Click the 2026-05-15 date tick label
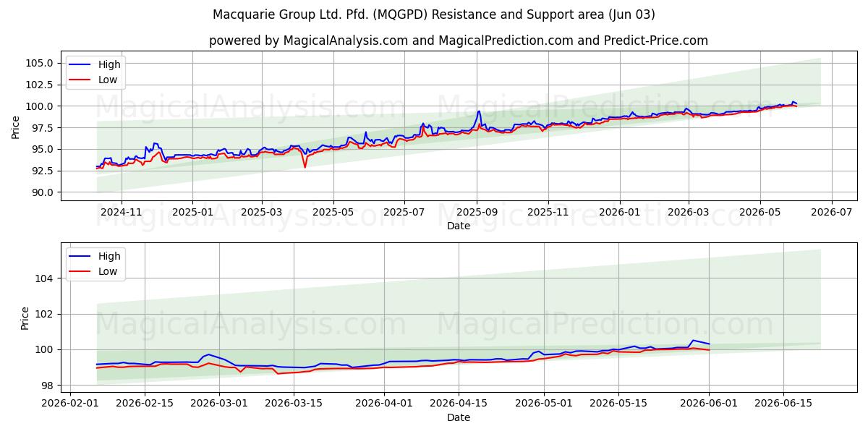 (618, 403)
